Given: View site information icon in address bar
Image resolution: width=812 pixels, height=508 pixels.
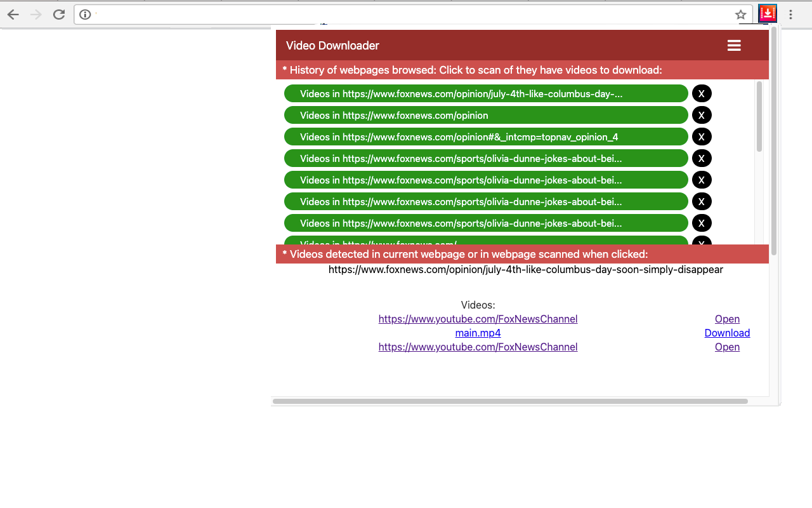Looking at the screenshot, I should (85, 15).
